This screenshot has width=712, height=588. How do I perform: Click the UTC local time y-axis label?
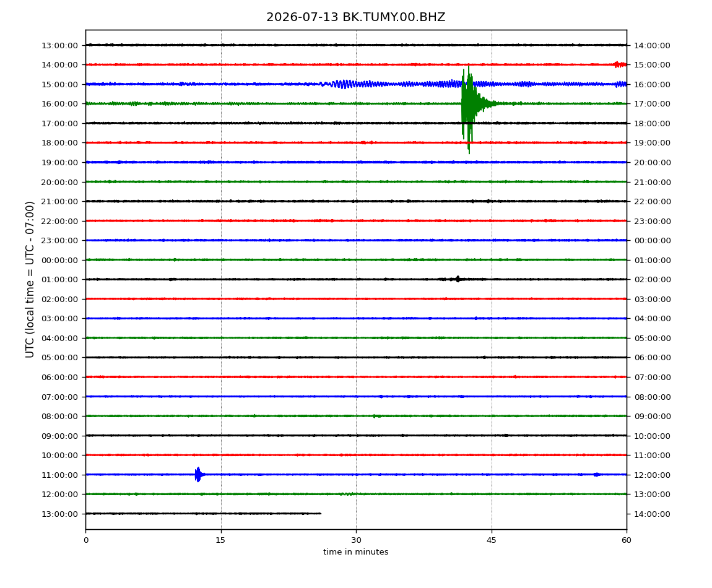click(30, 280)
